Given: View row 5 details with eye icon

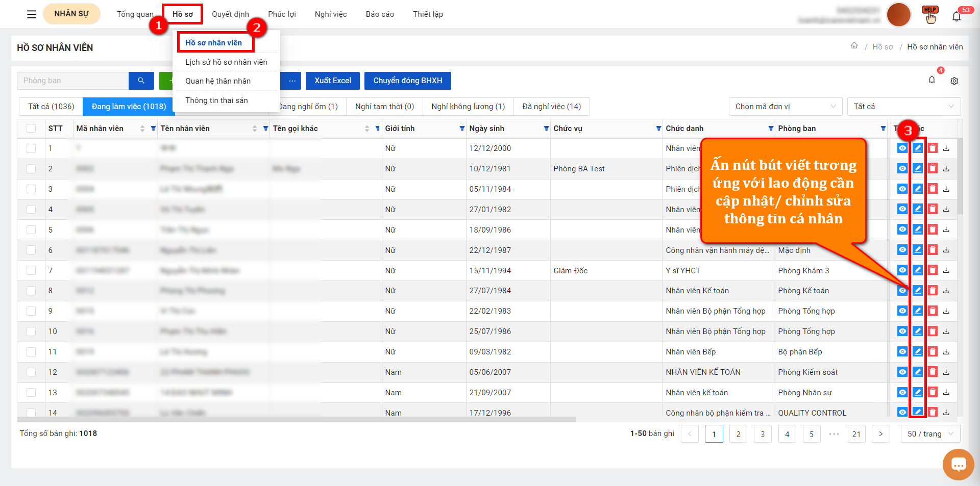Looking at the screenshot, I should (x=902, y=229).
